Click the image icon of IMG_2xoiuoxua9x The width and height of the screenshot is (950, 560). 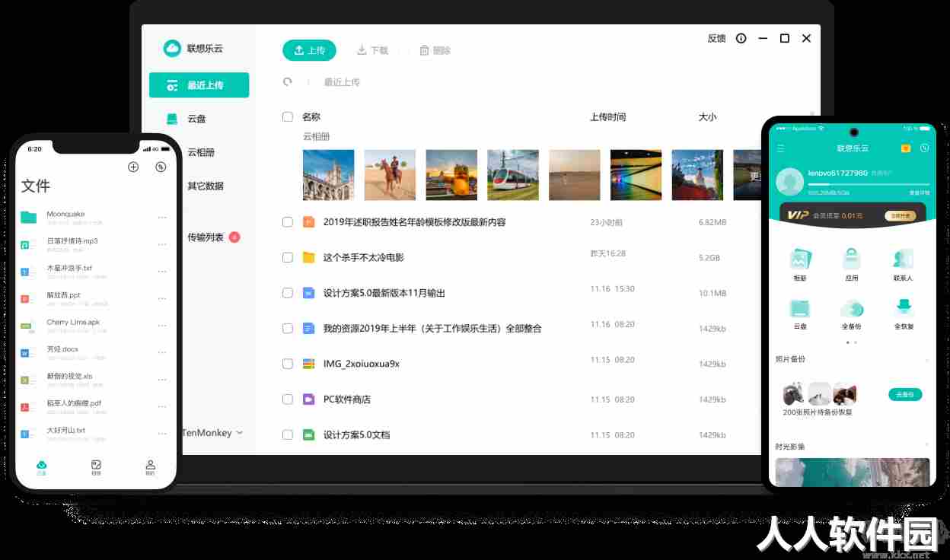pos(308,364)
